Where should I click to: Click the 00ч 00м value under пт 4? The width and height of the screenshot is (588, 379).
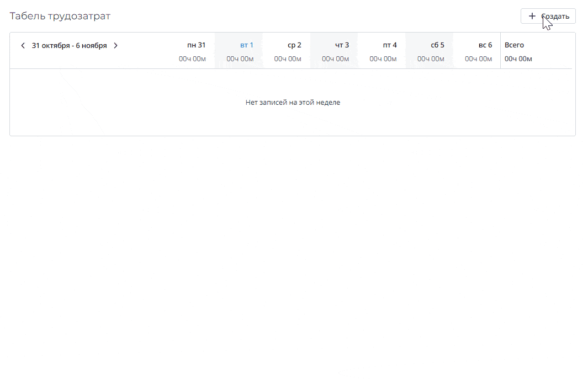383,59
